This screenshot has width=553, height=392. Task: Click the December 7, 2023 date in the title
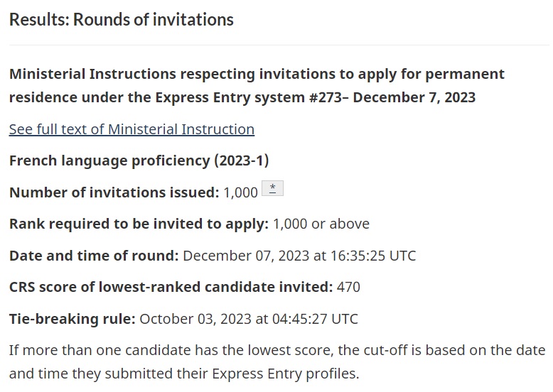pyautogui.click(x=414, y=97)
